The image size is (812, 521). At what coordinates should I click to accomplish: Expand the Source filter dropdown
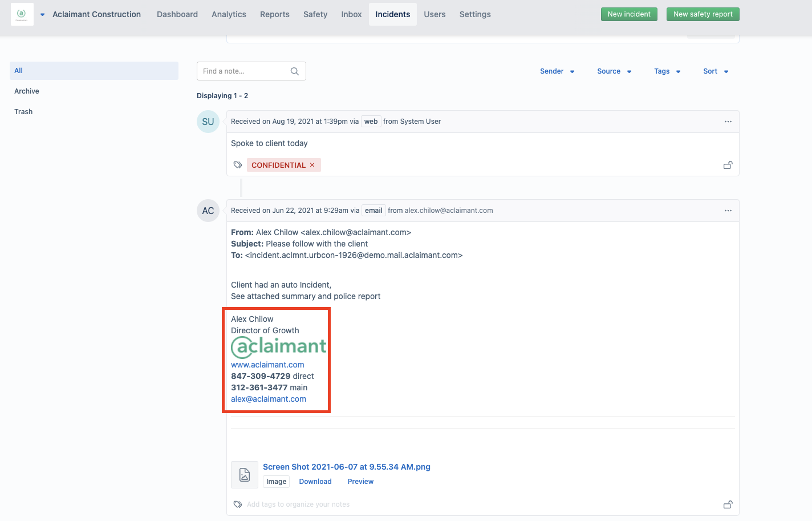pos(614,71)
